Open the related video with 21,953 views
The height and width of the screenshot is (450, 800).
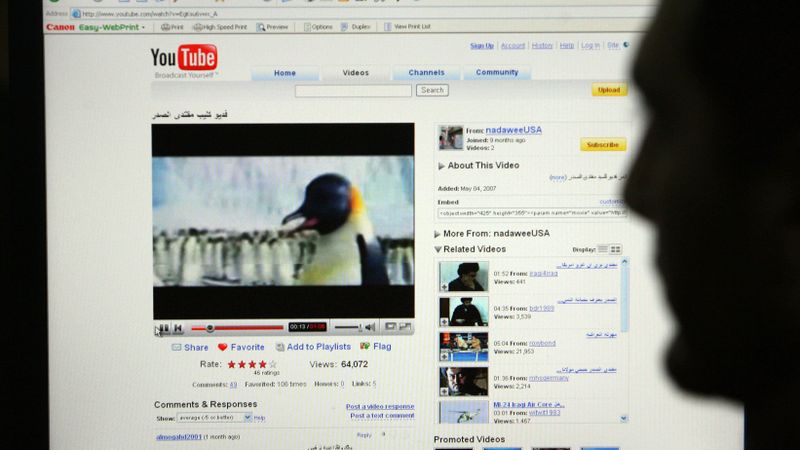click(x=463, y=346)
